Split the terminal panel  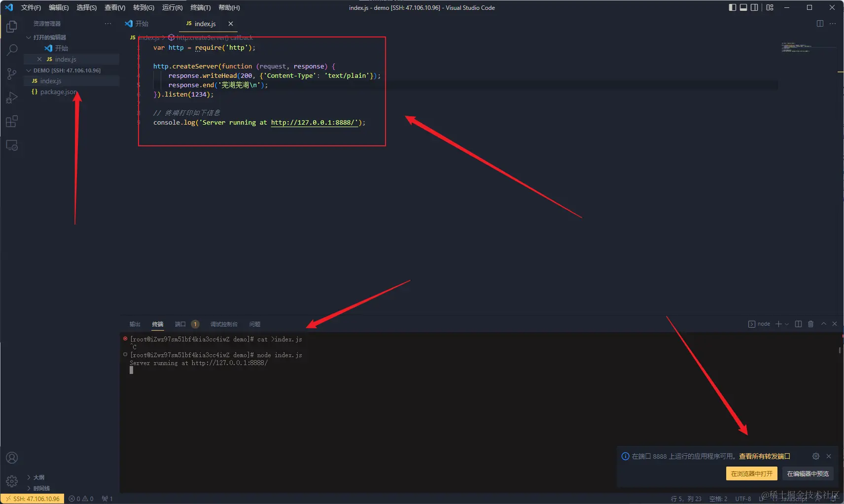point(798,324)
